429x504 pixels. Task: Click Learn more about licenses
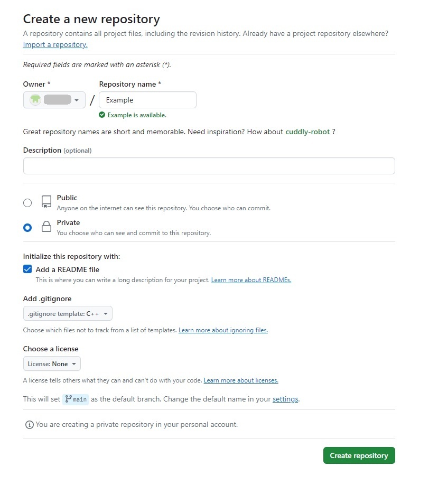(241, 380)
